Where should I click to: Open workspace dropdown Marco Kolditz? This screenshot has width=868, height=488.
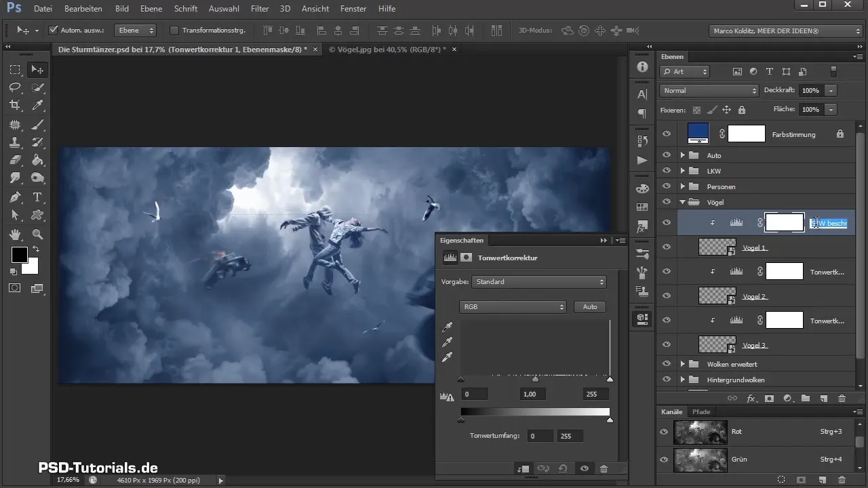click(x=785, y=31)
